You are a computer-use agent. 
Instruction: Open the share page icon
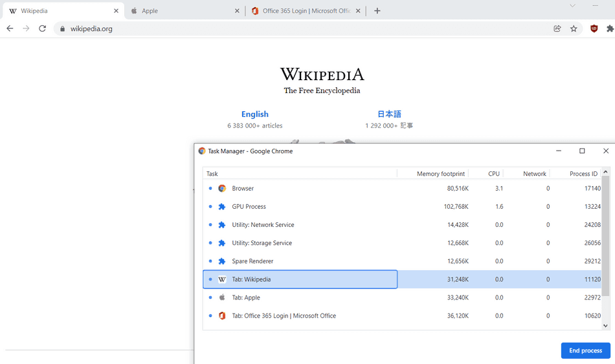[557, 28]
